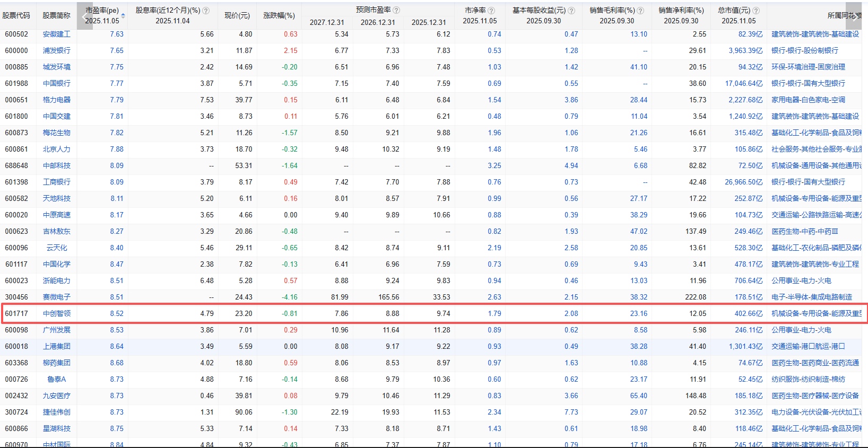Open the 赛微电子 stock link

click(x=57, y=297)
